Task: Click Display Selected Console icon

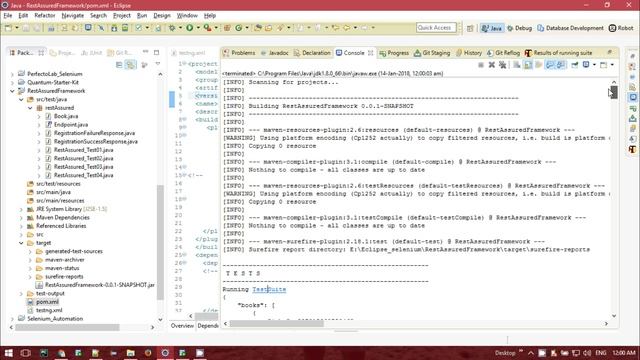Action: coord(586,65)
